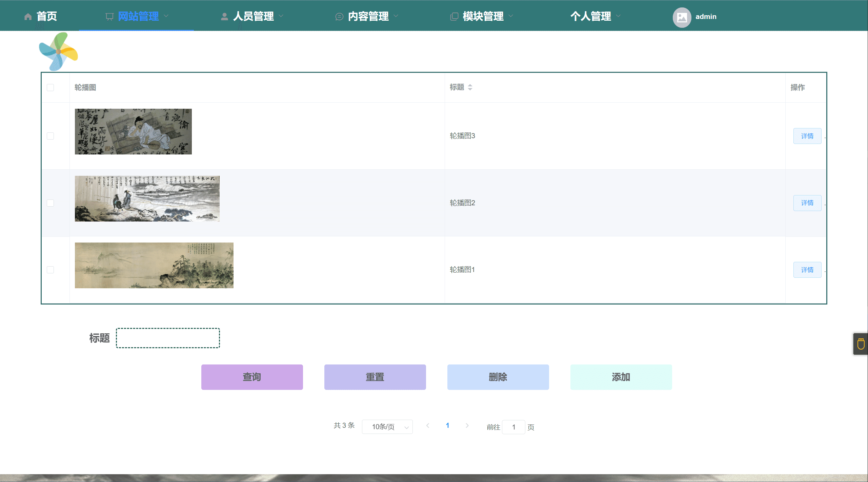Go to the 首页 menu item
The image size is (868, 482).
[46, 16]
